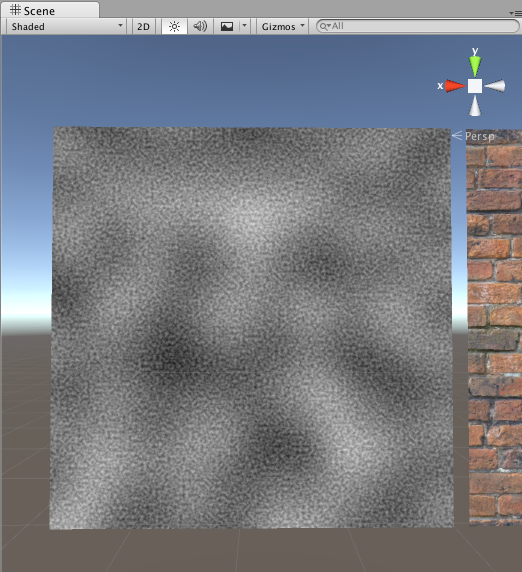The image size is (522, 572).
Task: Toggle scene audio speaker icon
Action: tap(200, 27)
